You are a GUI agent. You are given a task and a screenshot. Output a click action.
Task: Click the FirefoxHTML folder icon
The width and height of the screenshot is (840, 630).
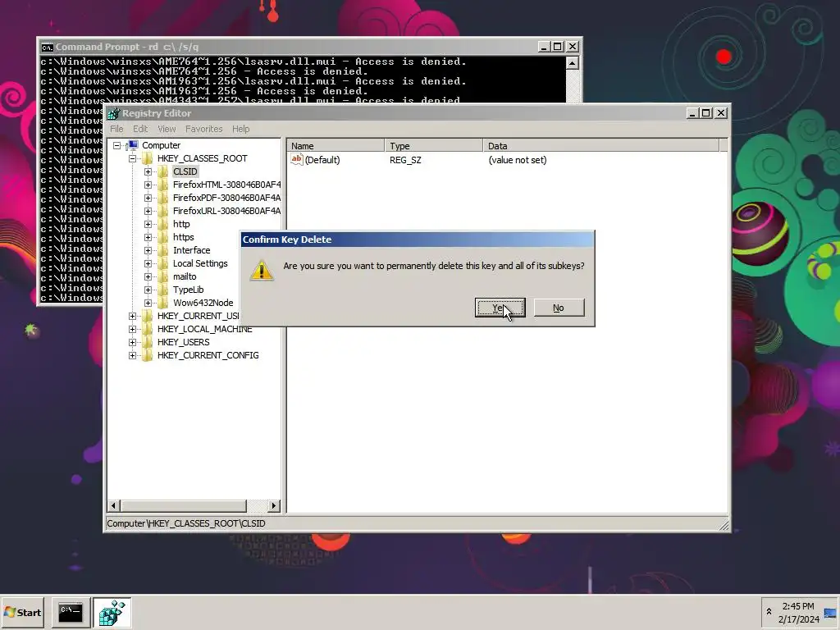[163, 185]
